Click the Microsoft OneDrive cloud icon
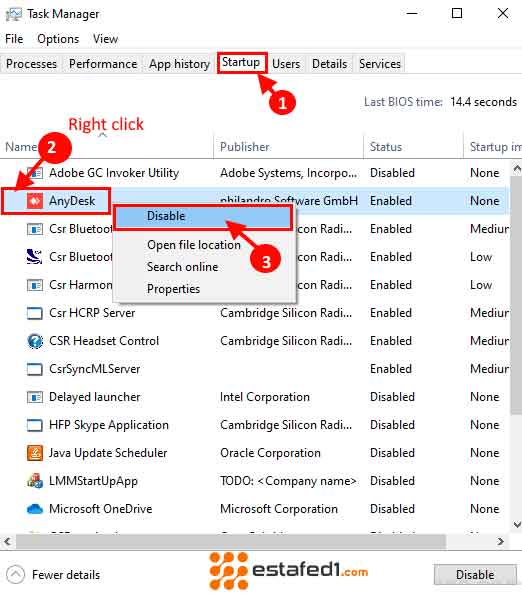Screen dimensions: 522x595 pos(35,509)
